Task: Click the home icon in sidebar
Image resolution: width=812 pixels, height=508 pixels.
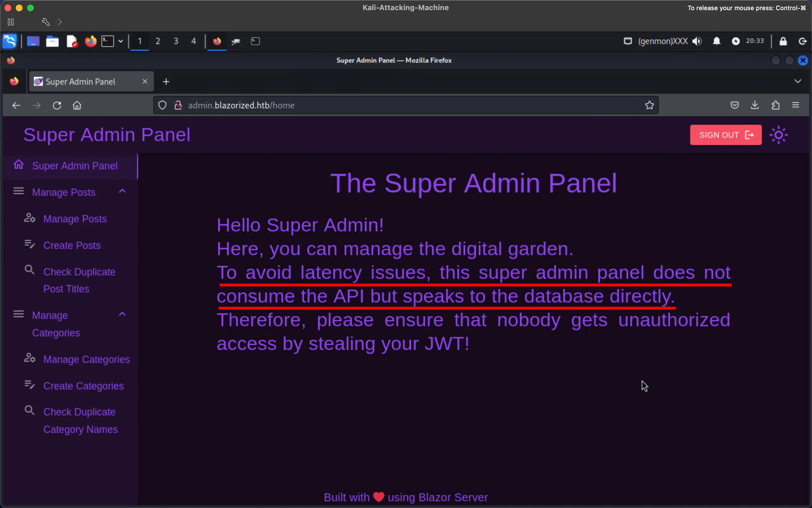Action: coord(18,165)
